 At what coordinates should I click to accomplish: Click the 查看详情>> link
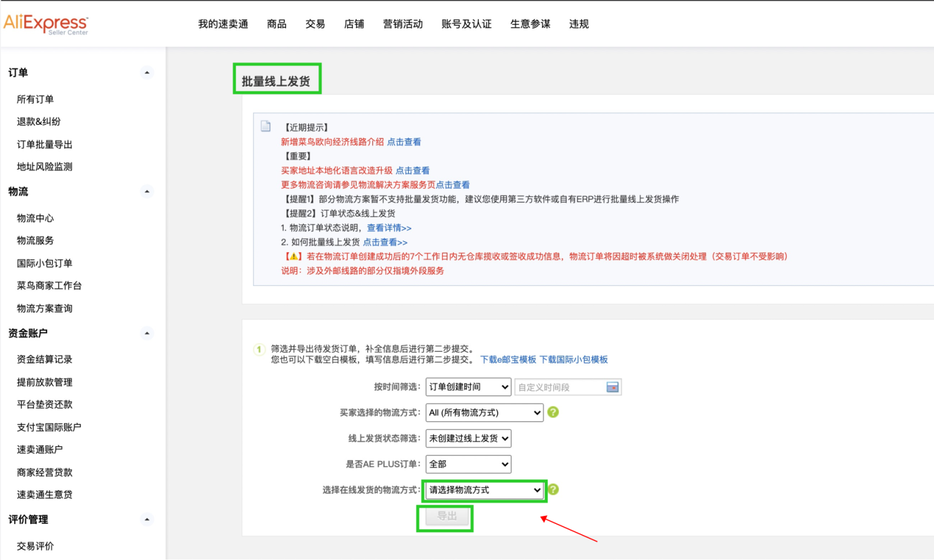[389, 227]
